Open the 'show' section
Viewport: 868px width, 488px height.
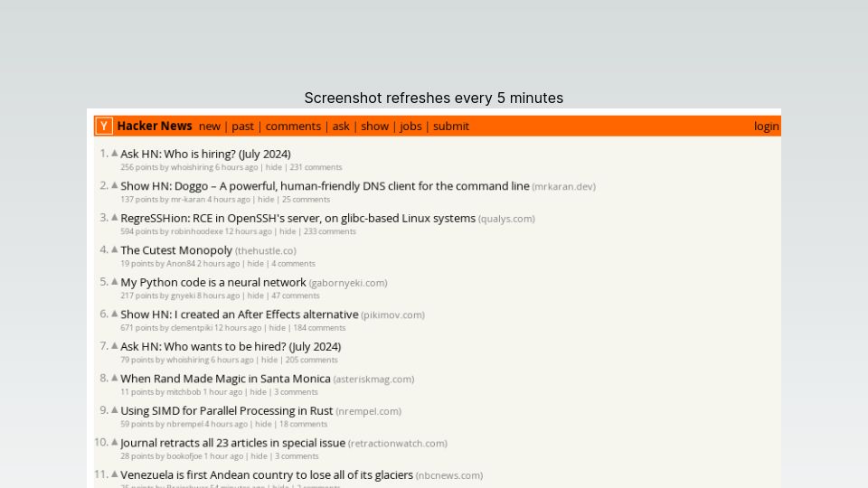tap(374, 127)
